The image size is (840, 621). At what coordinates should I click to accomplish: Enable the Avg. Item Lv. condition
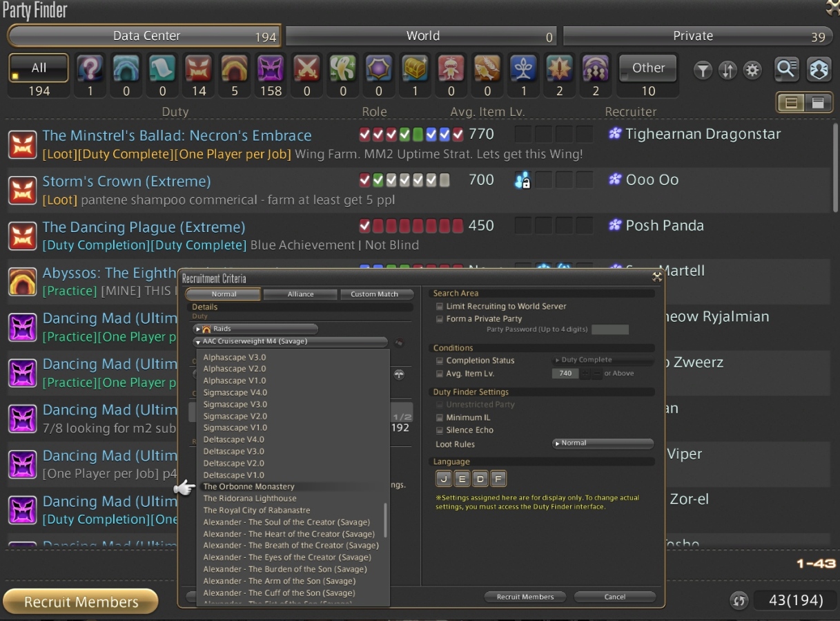click(440, 373)
